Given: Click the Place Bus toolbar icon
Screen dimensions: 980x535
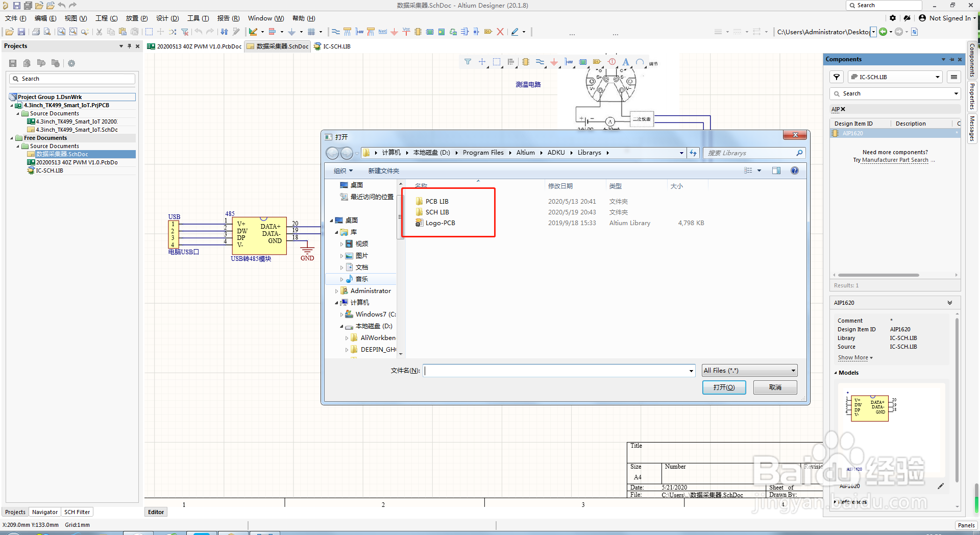Looking at the screenshot, I should [x=348, y=32].
